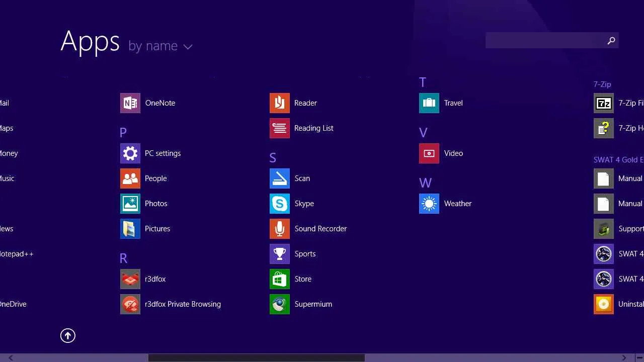Click the letter V group header
Screen dimensions: 644x362
pos(423,133)
